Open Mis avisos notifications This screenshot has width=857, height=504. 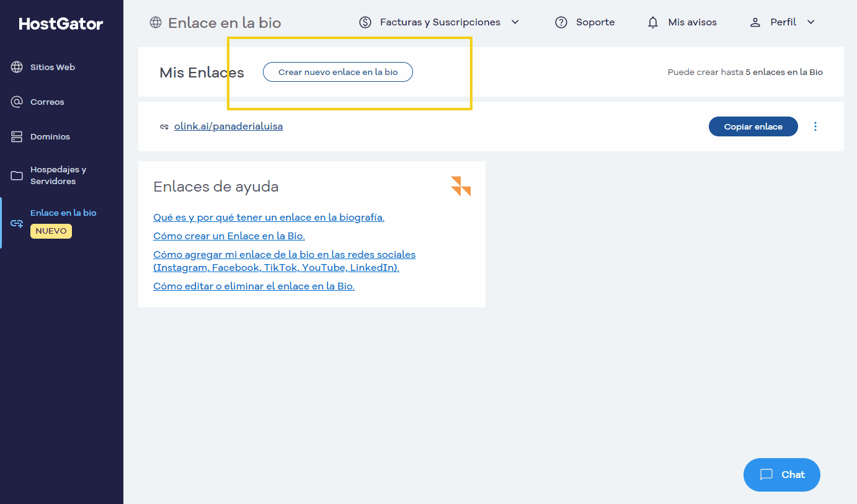tap(693, 22)
